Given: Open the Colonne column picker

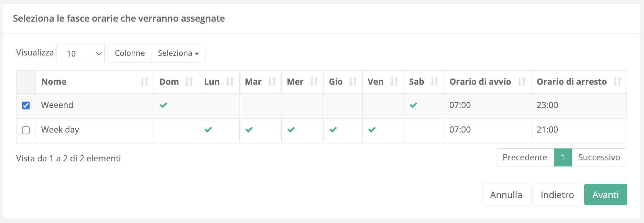Looking at the screenshot, I should (x=130, y=53).
